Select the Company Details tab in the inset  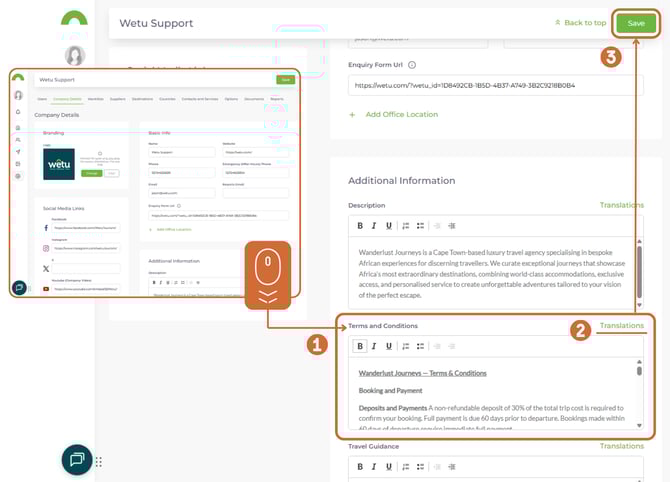tap(67, 99)
